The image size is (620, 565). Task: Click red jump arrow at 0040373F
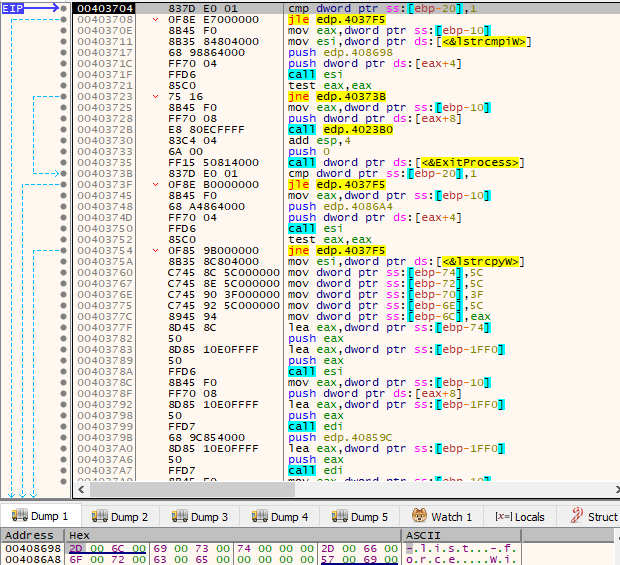point(155,184)
